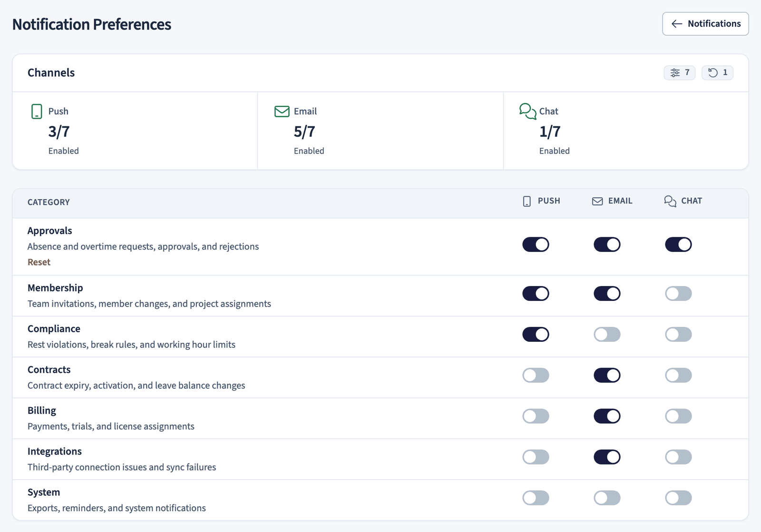Enable Billing push notifications
Image resolution: width=761 pixels, height=532 pixels.
536,416
